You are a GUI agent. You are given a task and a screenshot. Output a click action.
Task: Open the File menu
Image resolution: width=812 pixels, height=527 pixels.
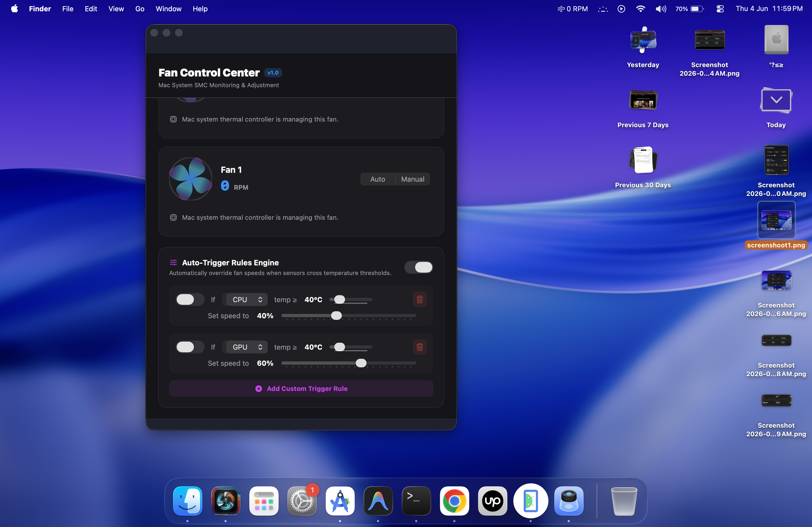[x=68, y=9]
